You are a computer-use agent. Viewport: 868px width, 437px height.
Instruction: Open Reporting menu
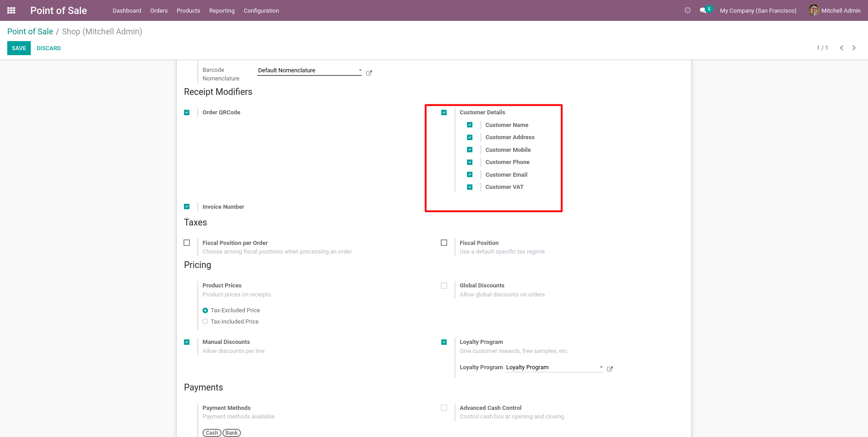coord(222,10)
